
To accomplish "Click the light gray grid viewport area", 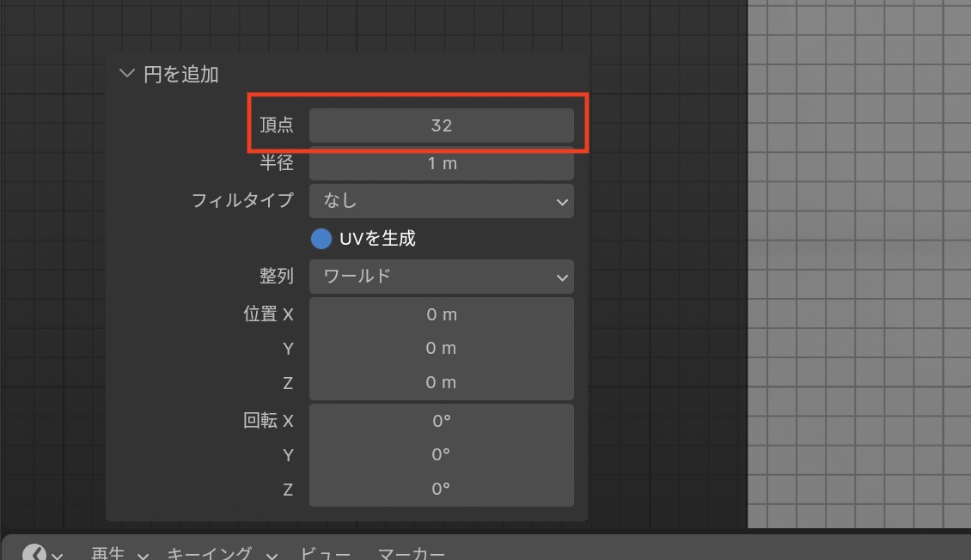I will [x=859, y=258].
